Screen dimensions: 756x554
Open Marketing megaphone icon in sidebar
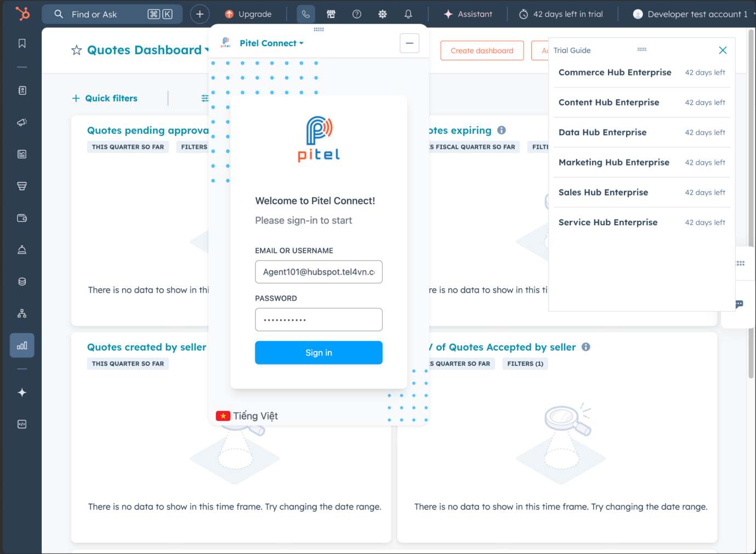point(22,122)
